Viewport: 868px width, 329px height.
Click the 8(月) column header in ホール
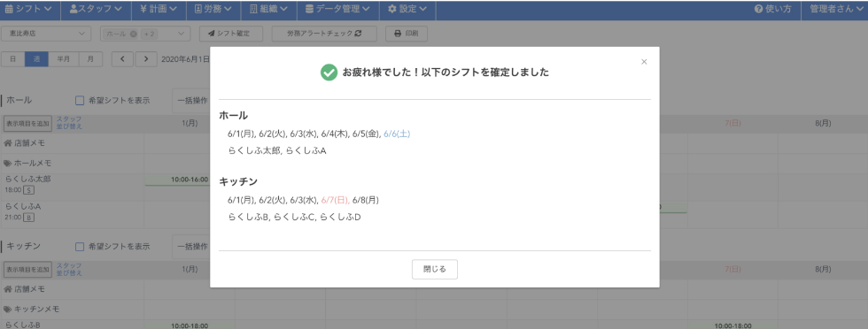coord(823,123)
